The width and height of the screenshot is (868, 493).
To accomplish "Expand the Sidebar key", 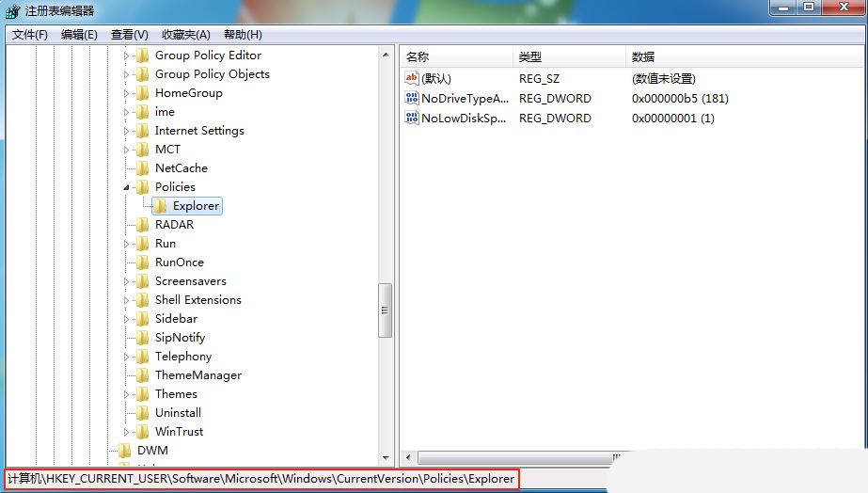I will 126,320.
